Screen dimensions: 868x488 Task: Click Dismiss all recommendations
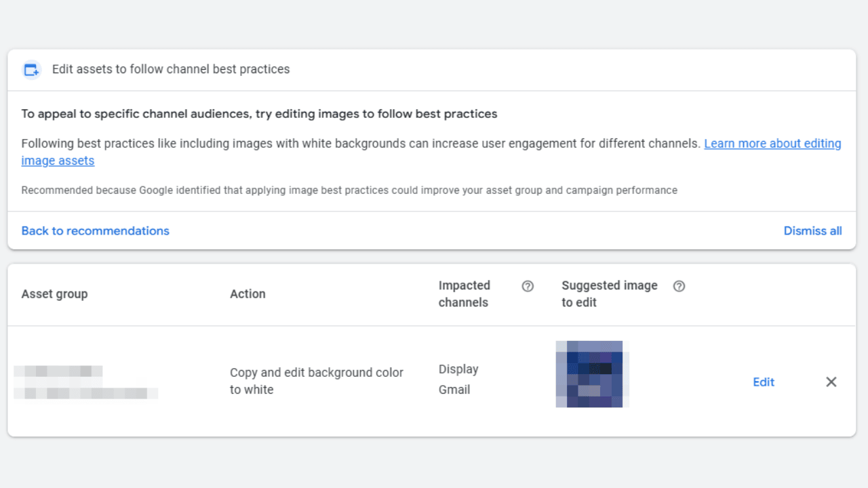812,230
